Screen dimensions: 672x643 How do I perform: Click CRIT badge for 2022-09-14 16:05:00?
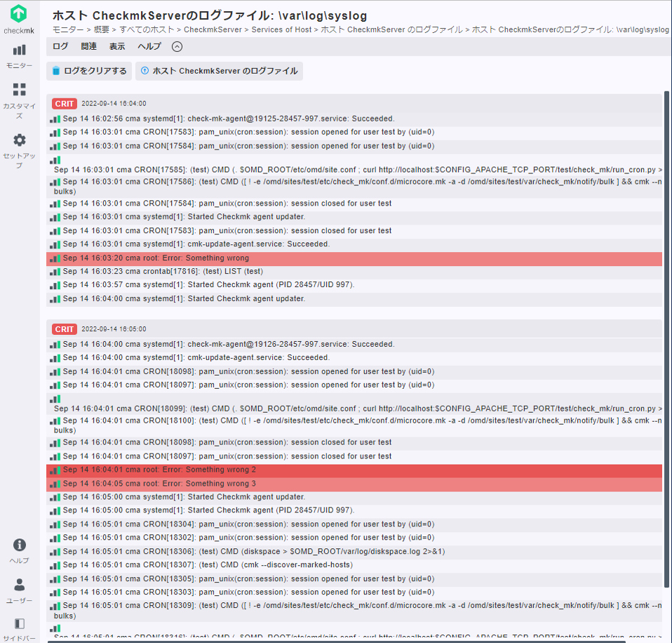[x=65, y=329]
